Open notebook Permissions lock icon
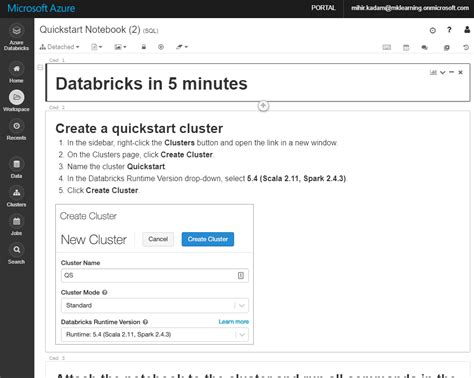Screen dimensions: 474x378 [x=144, y=47]
